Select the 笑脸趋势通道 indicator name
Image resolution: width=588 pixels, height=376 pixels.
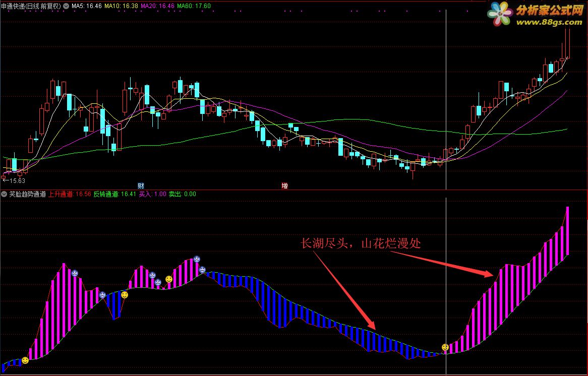pos(27,194)
